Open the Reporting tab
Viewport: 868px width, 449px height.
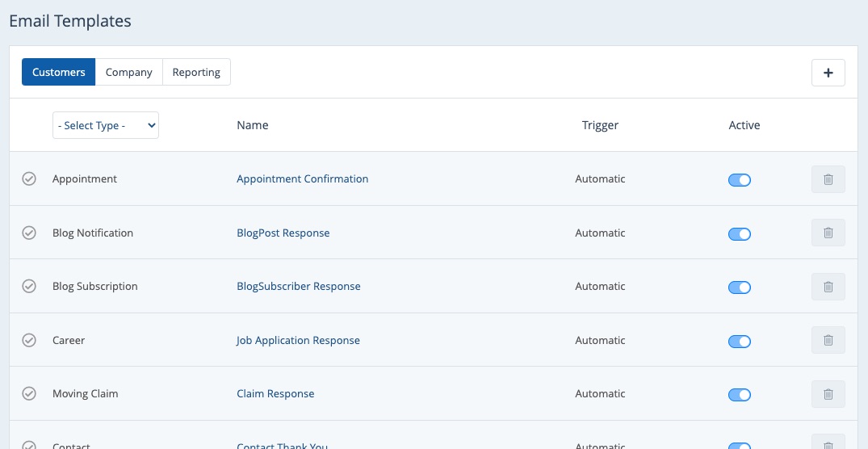coord(196,72)
